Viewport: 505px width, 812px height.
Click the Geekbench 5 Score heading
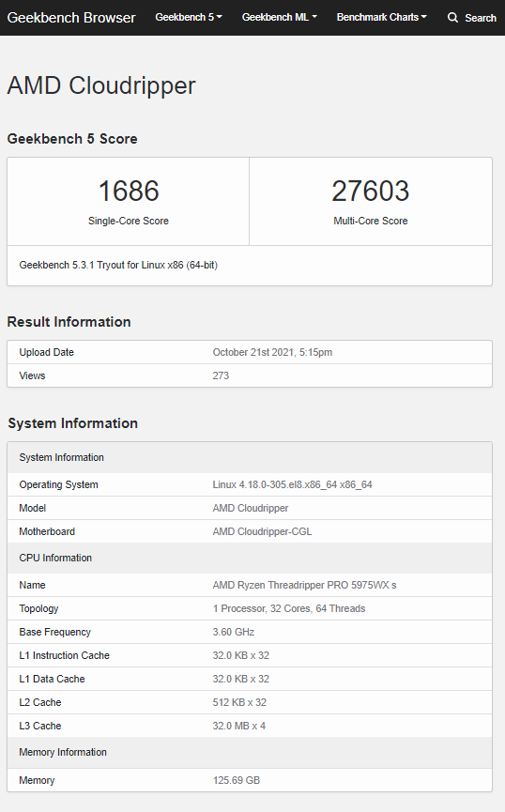click(72, 139)
